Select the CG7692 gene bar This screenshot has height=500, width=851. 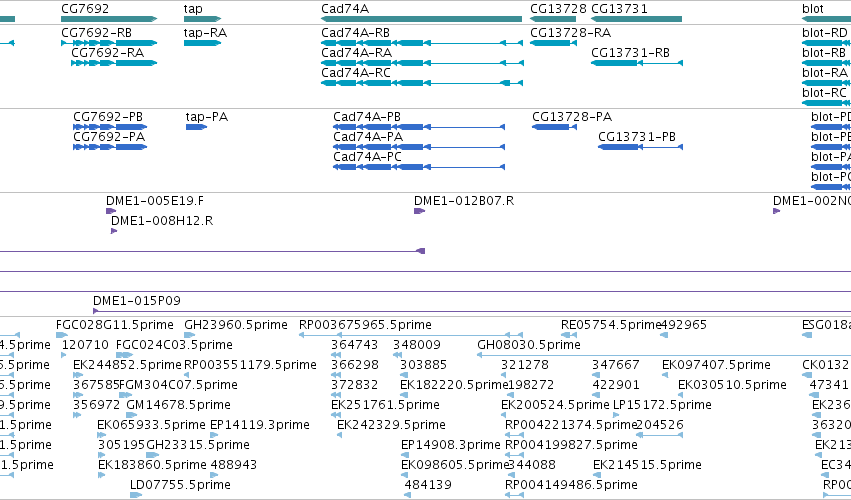click(109, 19)
